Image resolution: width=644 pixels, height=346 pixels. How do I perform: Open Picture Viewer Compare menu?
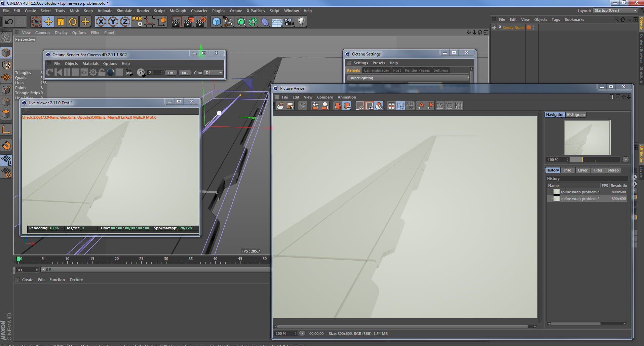coord(325,97)
